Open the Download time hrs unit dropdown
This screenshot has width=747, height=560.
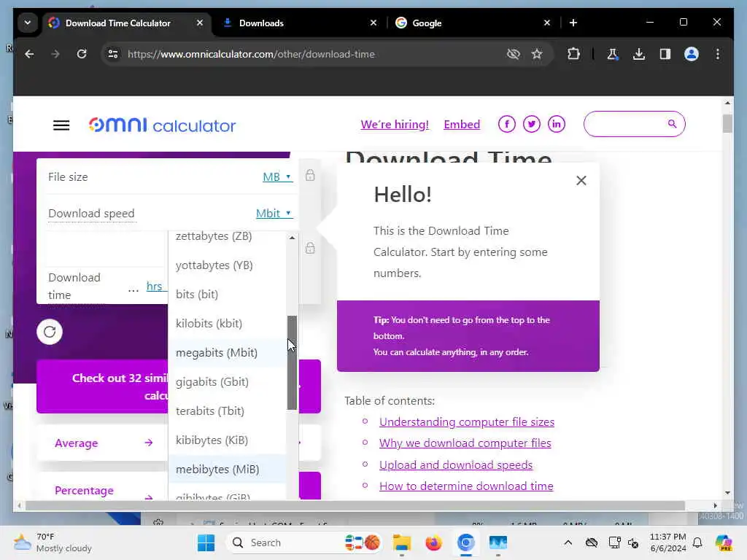point(157,286)
